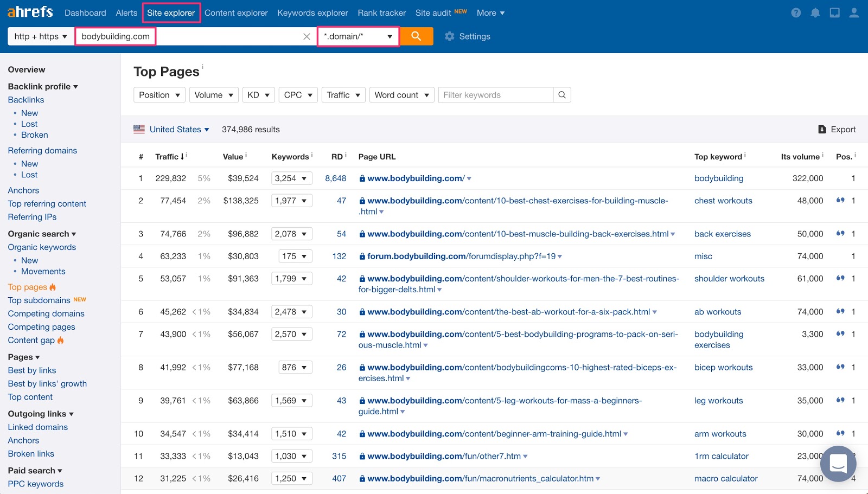This screenshot has width=868, height=494.
Task: Open the help question mark icon
Action: (796, 12)
